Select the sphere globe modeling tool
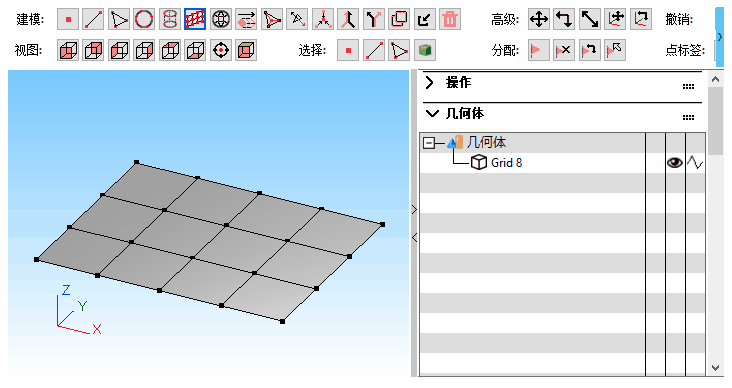732x388 pixels. (x=221, y=20)
